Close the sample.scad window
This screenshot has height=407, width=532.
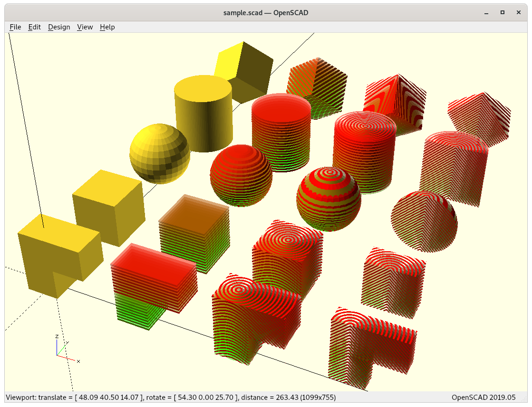click(519, 13)
